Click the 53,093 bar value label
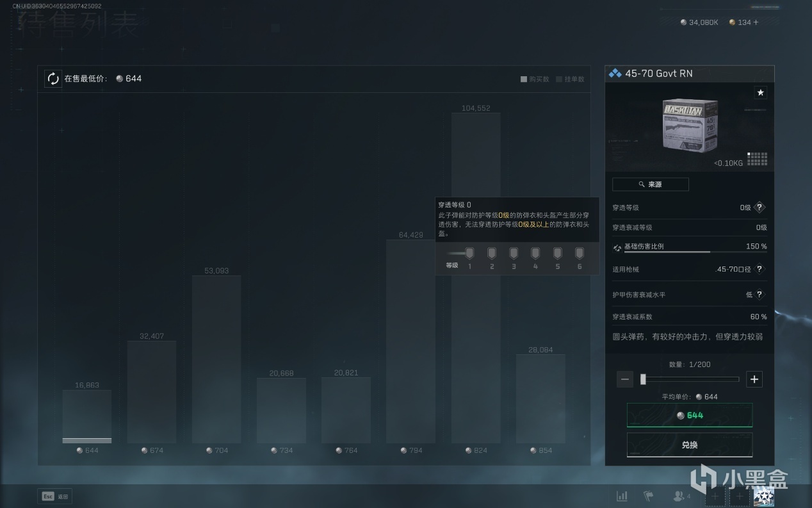This screenshot has width=812, height=508. pyautogui.click(x=216, y=271)
